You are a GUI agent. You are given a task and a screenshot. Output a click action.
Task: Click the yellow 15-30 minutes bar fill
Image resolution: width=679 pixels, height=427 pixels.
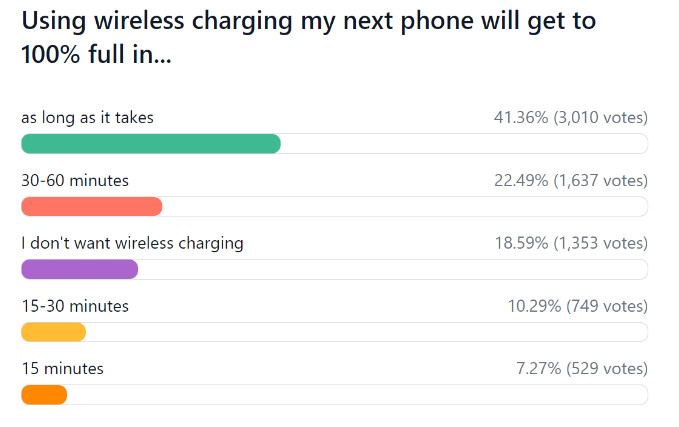pos(54,332)
